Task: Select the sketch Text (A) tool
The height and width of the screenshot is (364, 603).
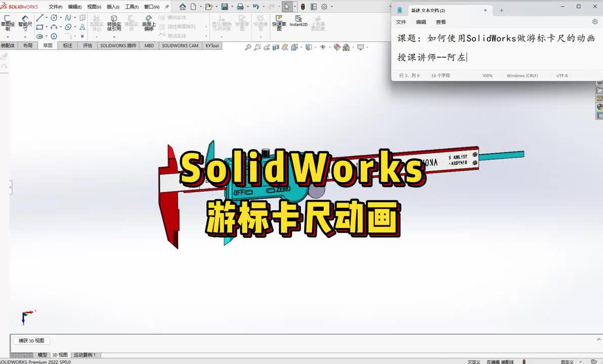Action: point(82,27)
